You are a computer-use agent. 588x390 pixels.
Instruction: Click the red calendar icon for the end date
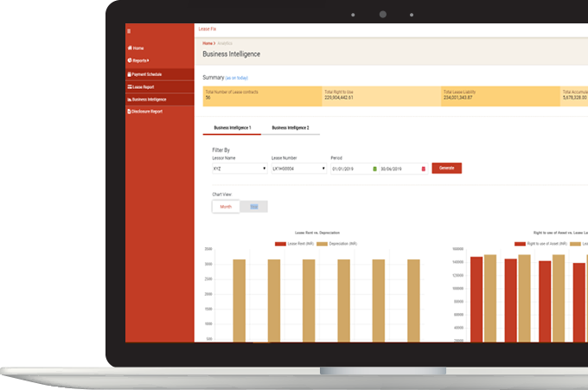point(423,169)
